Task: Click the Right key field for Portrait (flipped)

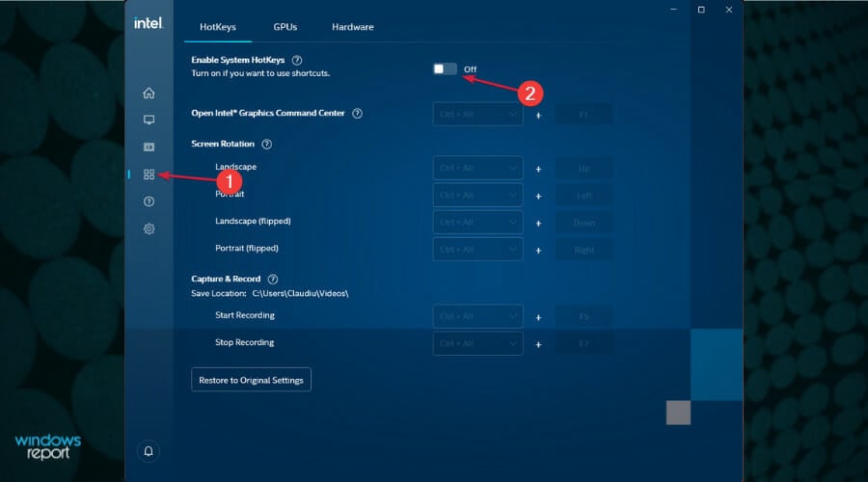Action: point(583,250)
